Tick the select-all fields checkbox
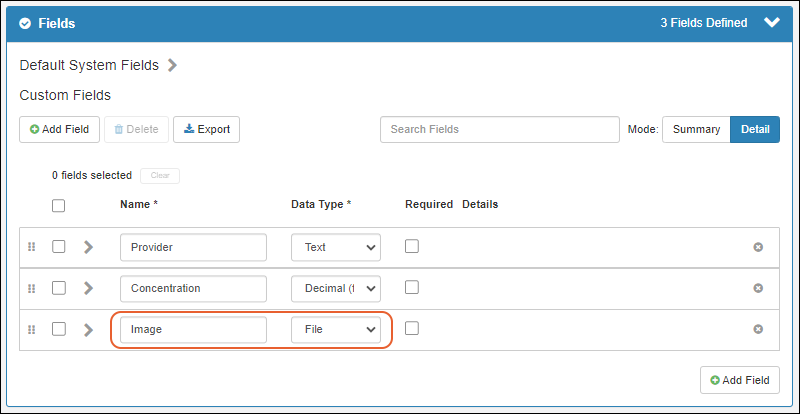 pos(58,205)
